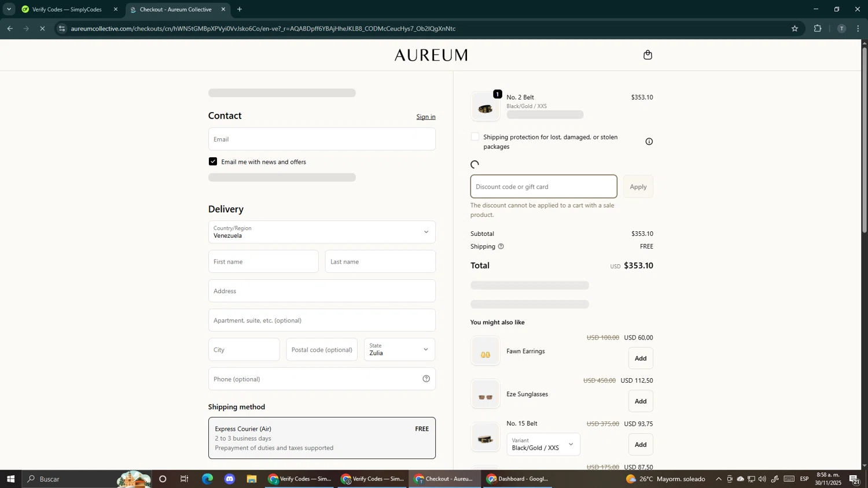
Task: Add Eze Sunglasses to the order
Action: click(641, 401)
